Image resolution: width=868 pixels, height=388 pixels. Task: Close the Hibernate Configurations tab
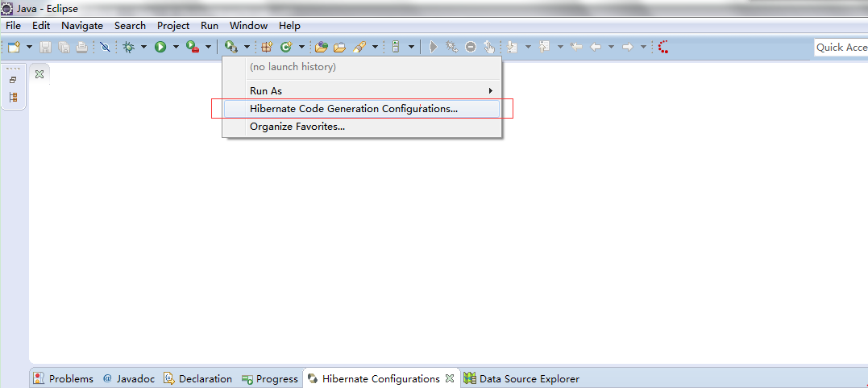tap(450, 378)
